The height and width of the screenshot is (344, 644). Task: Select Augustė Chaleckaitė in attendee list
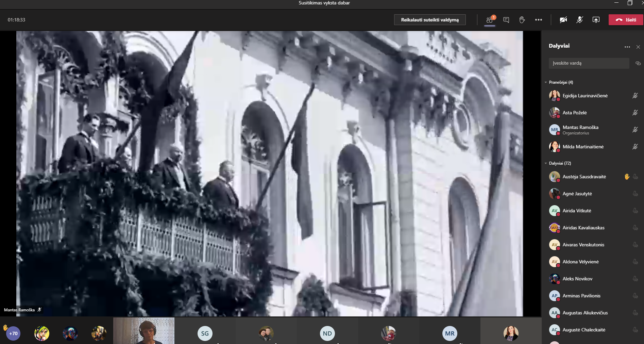(593, 330)
